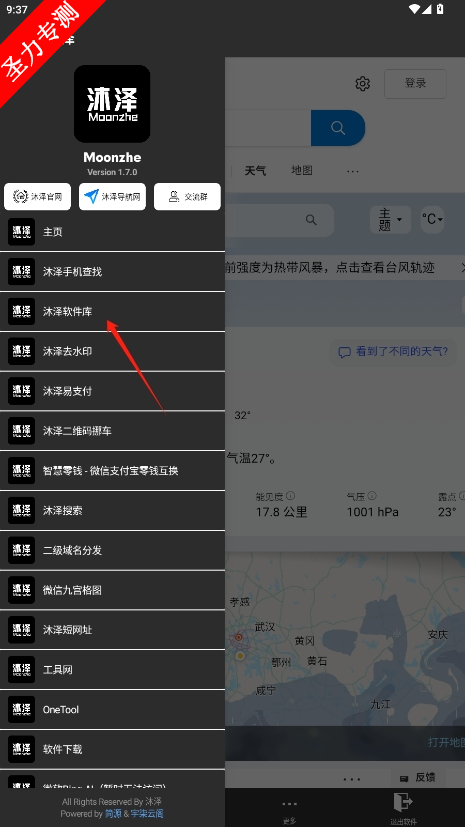
Task: Tap the Moonzhe app logo
Action: (112, 104)
